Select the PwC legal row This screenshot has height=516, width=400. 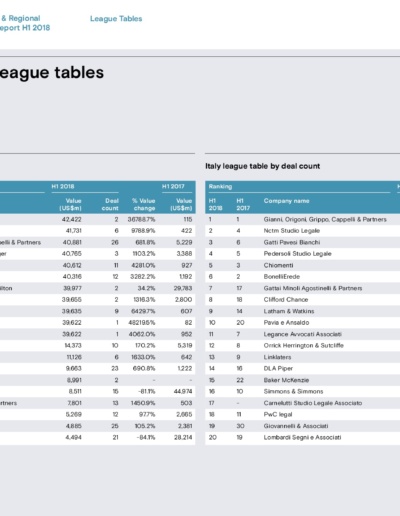tap(303, 414)
